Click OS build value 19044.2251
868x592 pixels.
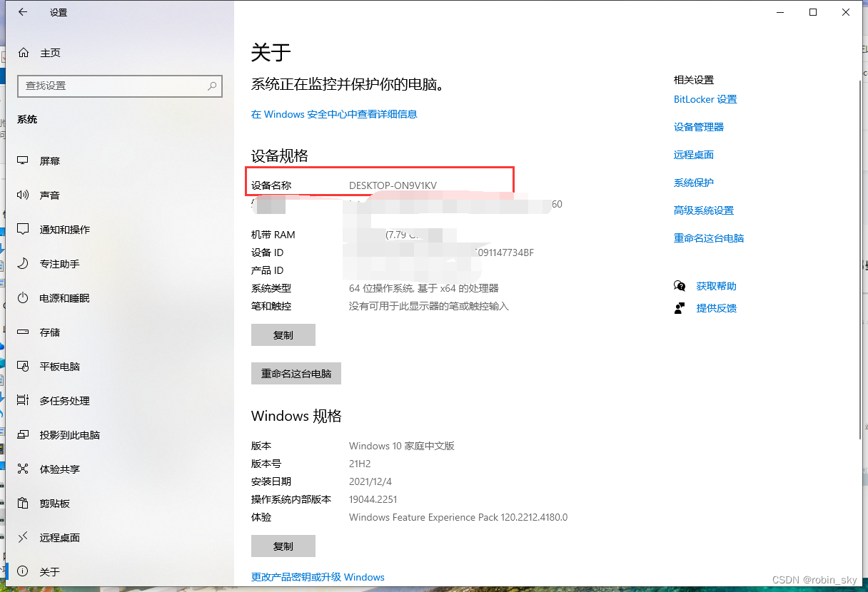[x=373, y=499]
